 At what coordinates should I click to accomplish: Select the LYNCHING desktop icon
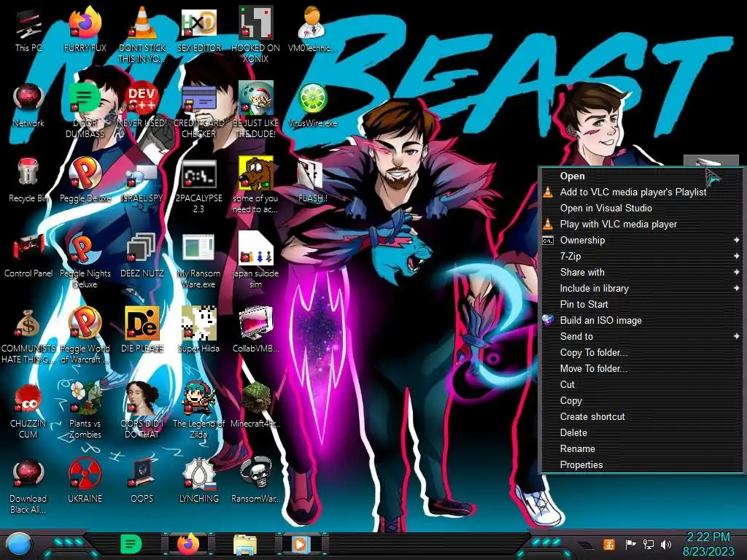(x=198, y=481)
